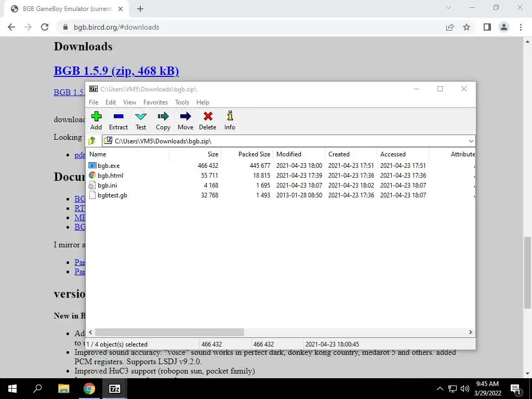Click the 7-Zip scrollbar right arrow

tap(471, 332)
